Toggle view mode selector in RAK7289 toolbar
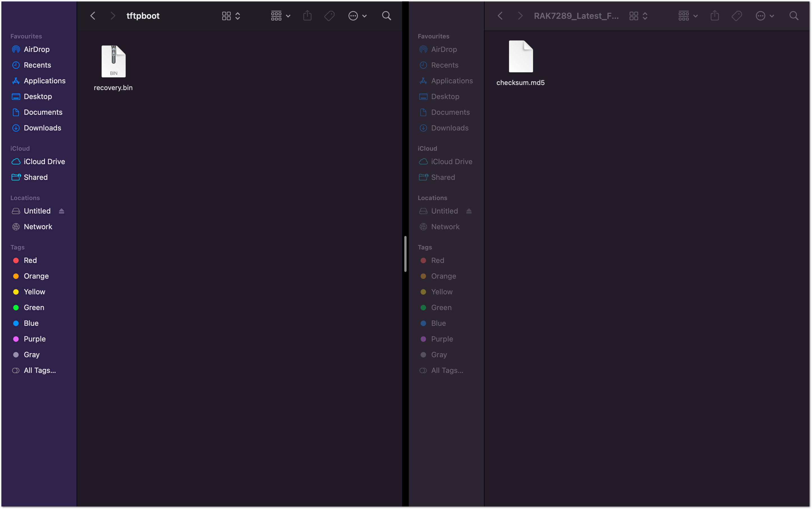 tap(638, 16)
